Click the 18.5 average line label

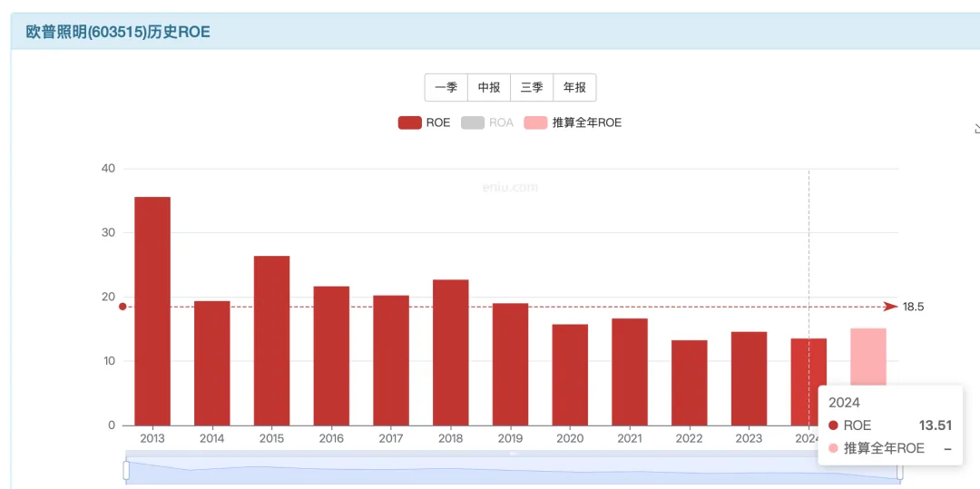pos(913,307)
